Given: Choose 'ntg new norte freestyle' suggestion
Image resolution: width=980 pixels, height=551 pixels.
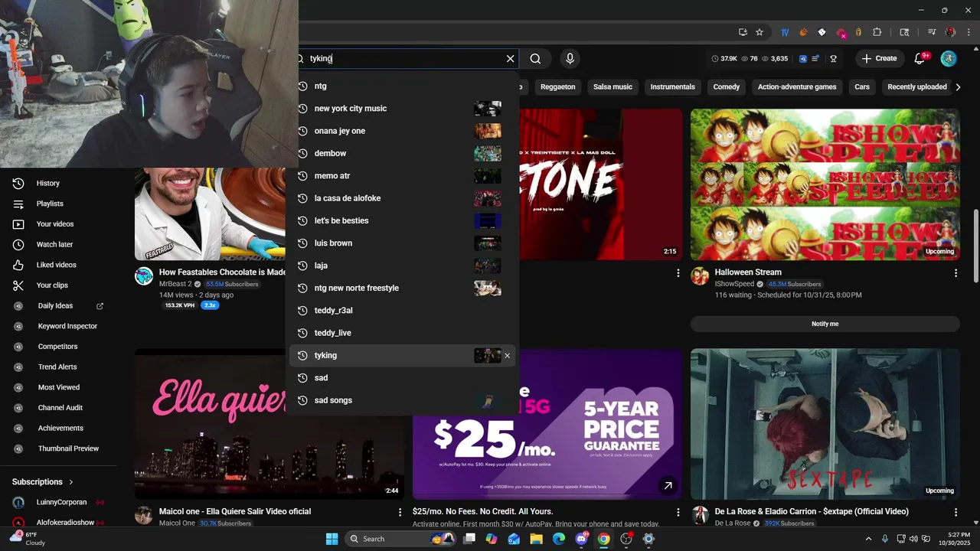Looking at the screenshot, I should (x=404, y=288).
